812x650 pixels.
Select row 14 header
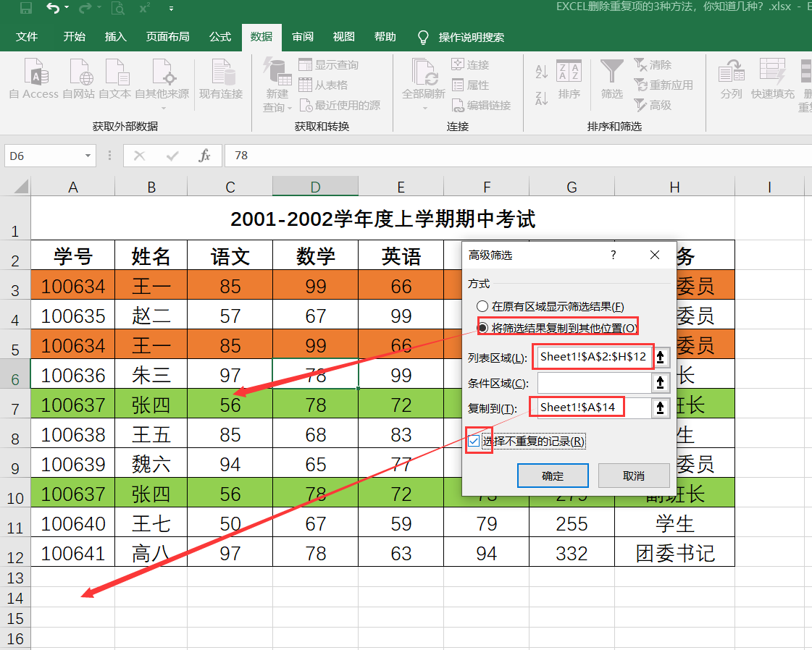click(x=15, y=599)
